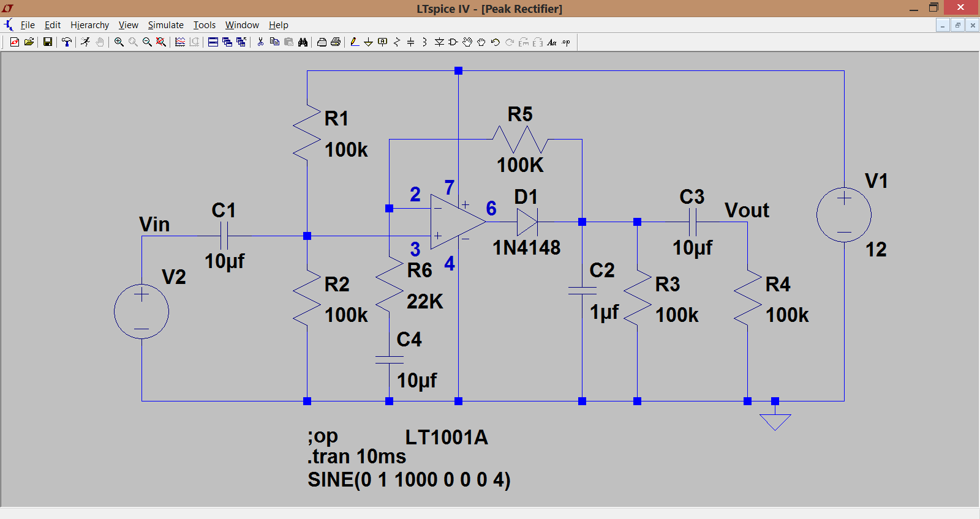Image resolution: width=980 pixels, height=519 pixels.
Task: Click the D1 diode symbol
Action: [527, 222]
